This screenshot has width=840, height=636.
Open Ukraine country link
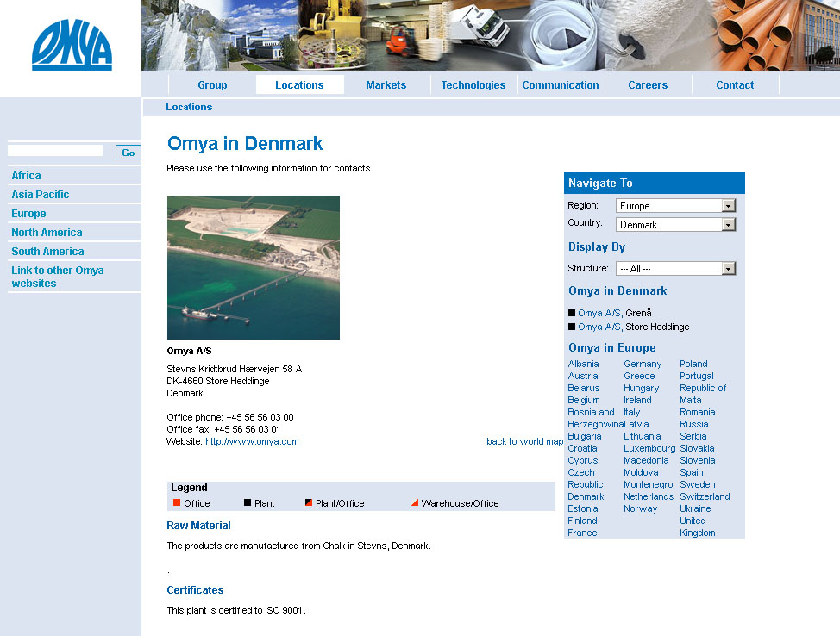[695, 508]
